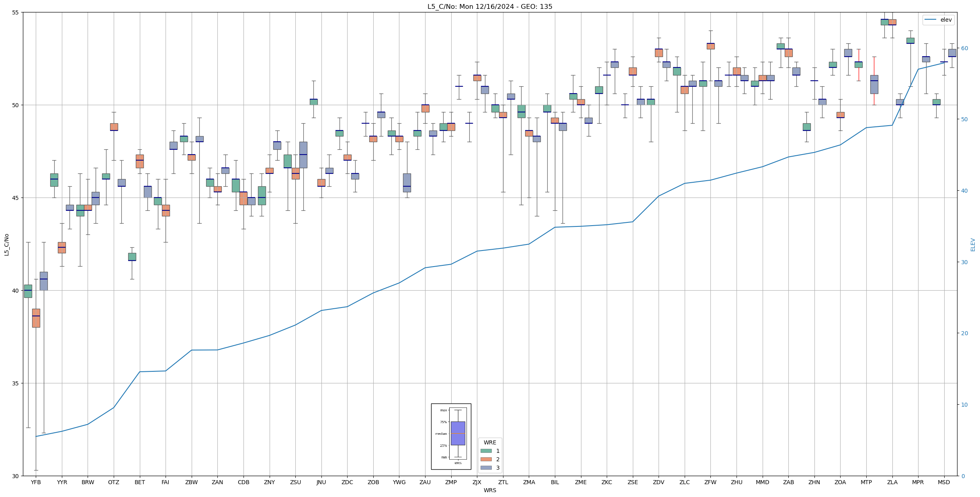The height and width of the screenshot is (497, 980).
Task: Click the boxplot key inset diagram
Action: coord(451,436)
